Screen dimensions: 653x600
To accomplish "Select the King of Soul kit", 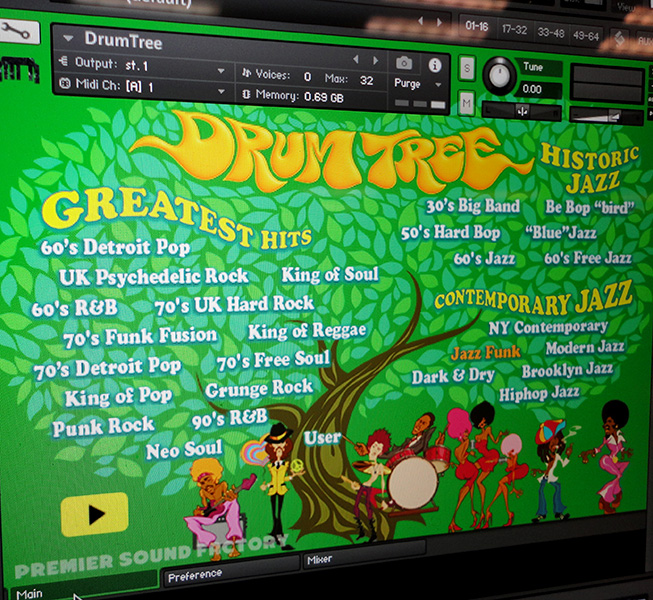I will click(330, 275).
